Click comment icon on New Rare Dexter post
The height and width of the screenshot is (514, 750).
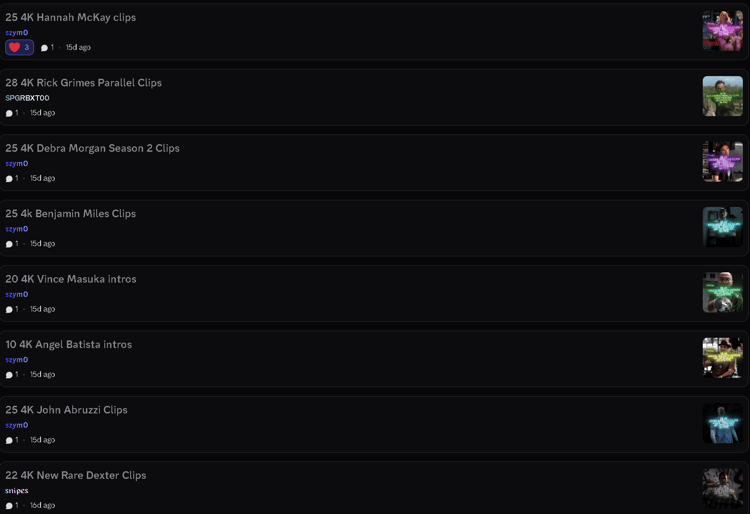(x=9, y=506)
